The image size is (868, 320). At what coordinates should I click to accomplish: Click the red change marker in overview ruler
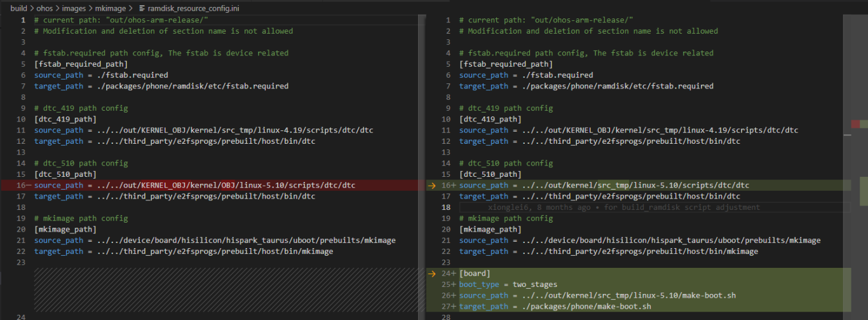(x=855, y=123)
